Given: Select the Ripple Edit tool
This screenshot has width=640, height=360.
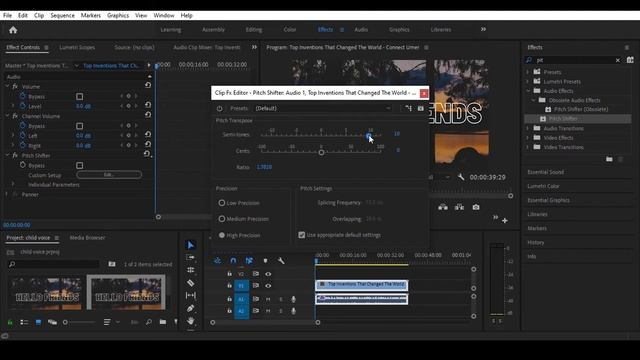Looking at the screenshot, I should [x=191, y=270].
